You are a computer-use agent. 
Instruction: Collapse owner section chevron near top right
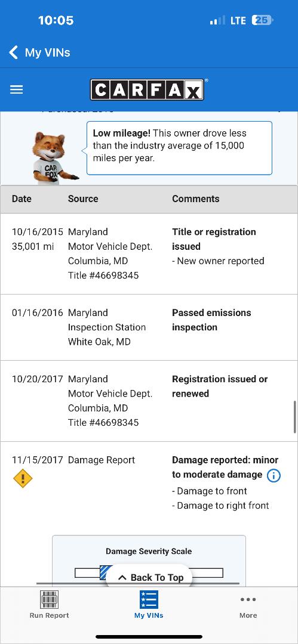pyautogui.click(x=280, y=110)
